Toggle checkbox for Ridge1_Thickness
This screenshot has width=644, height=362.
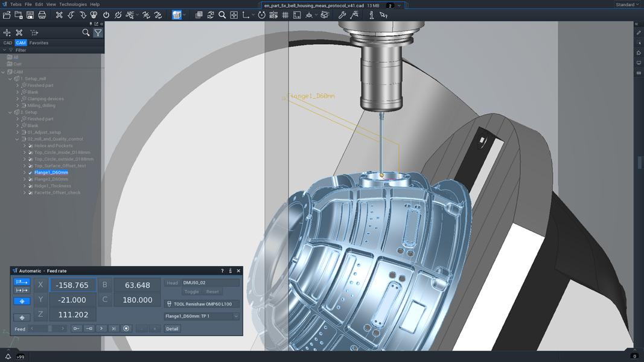30,186
